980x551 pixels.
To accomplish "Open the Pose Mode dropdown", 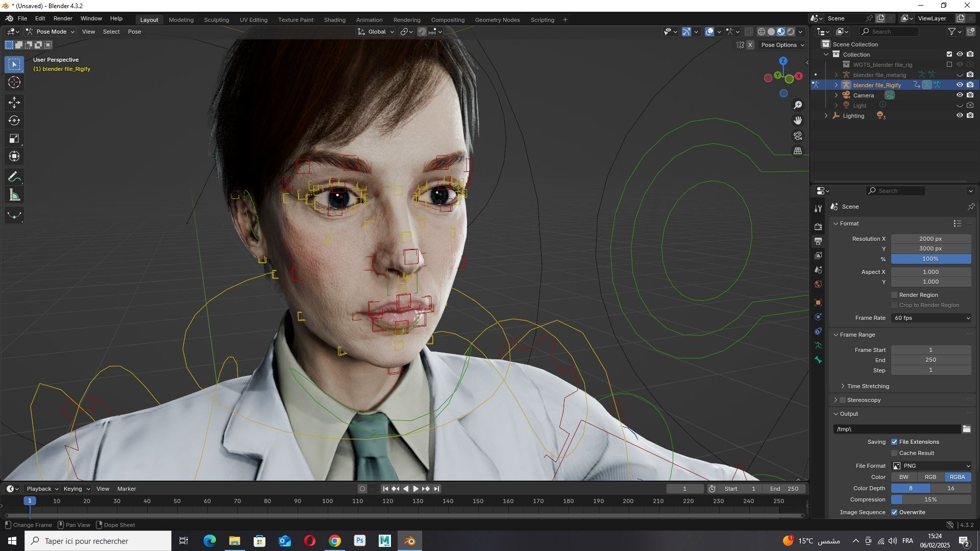I will [51, 32].
